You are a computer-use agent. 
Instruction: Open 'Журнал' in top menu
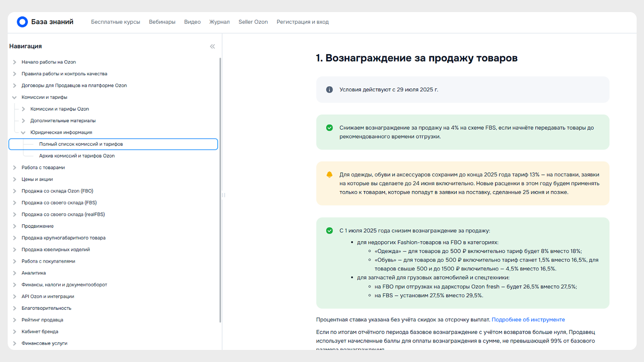(x=219, y=22)
